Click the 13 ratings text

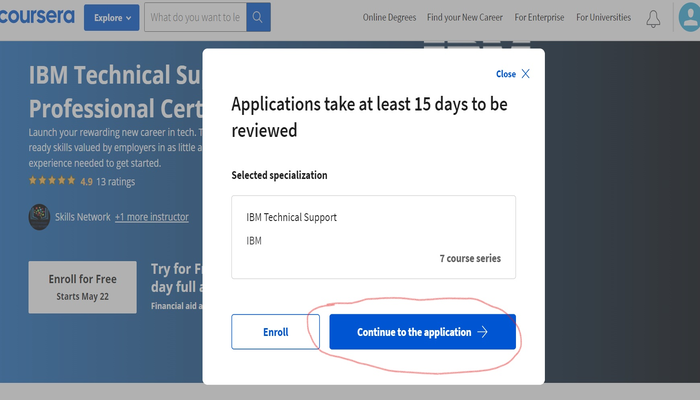tap(116, 182)
